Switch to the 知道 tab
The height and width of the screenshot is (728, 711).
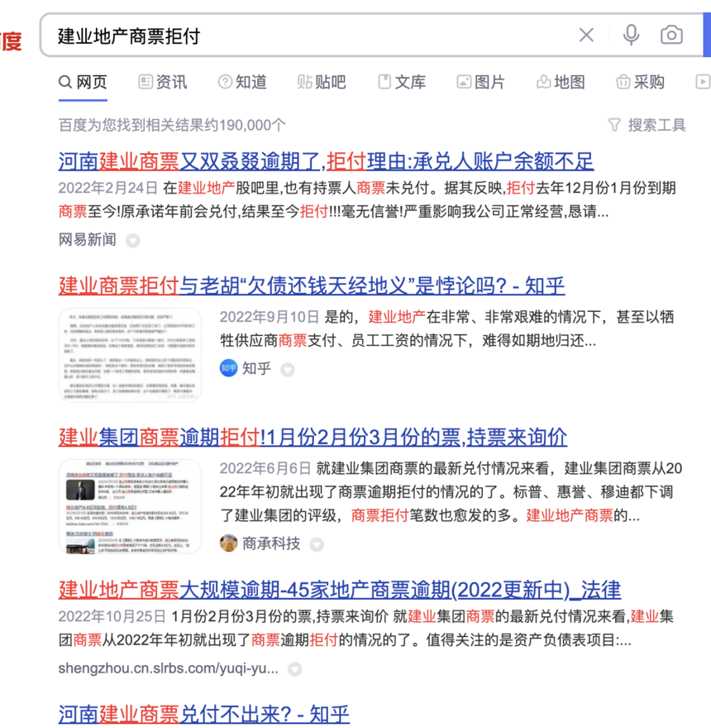click(242, 82)
